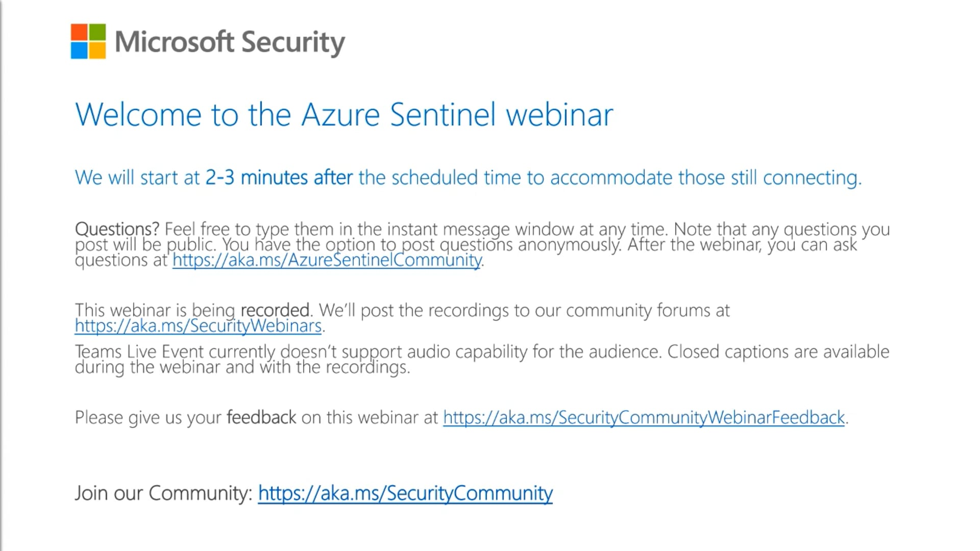Click the words "Closed captions are available"
The image size is (980, 551).
[778, 352]
